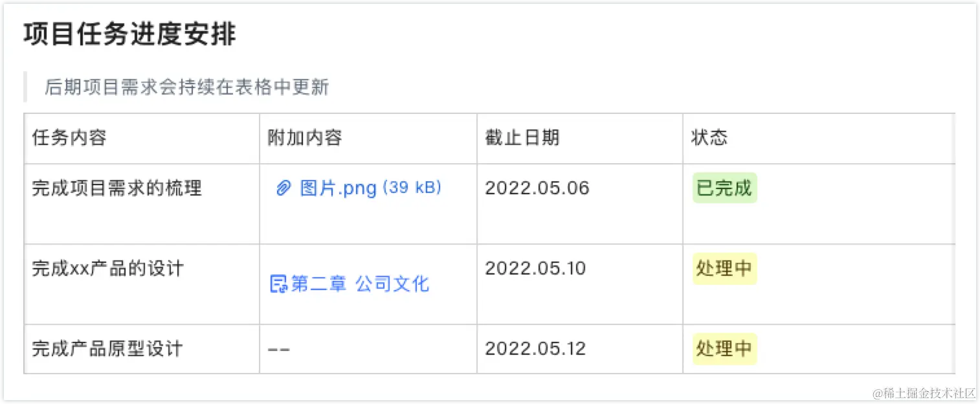This screenshot has width=980, height=404.
Task: Click the 完成项目需求的梳理 task cell
Action: (x=117, y=188)
